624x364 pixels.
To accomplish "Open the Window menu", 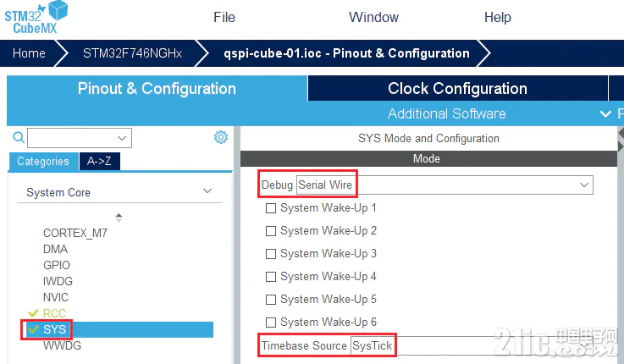I will click(x=373, y=17).
